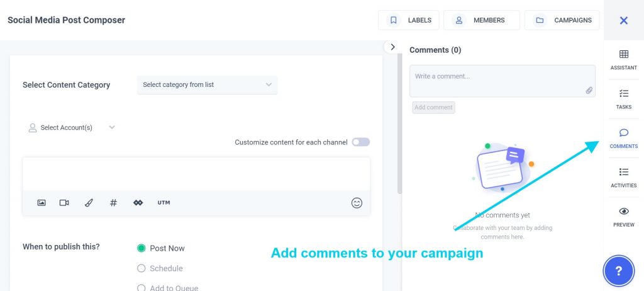This screenshot has width=644, height=291.
Task: Enable customize content for each channel
Action: tap(360, 142)
